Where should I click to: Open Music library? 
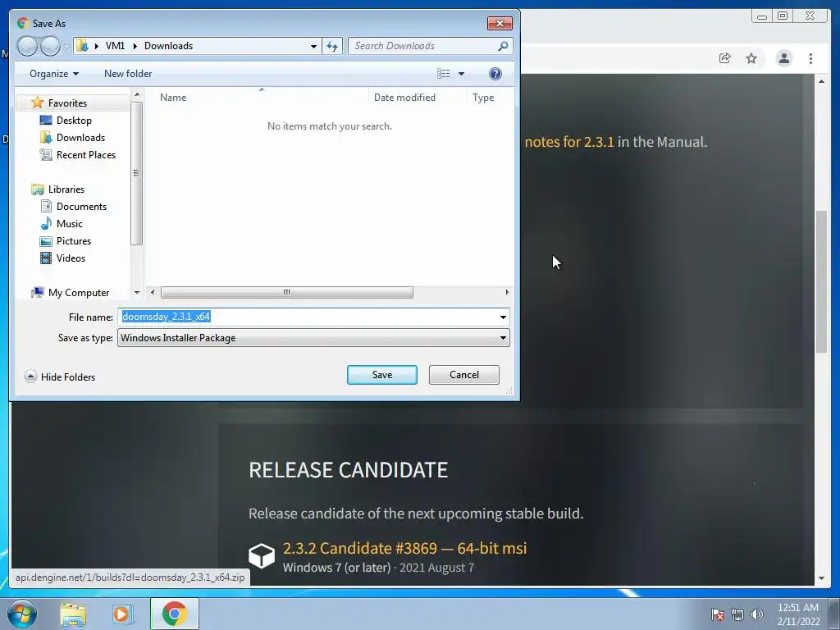[x=70, y=223]
